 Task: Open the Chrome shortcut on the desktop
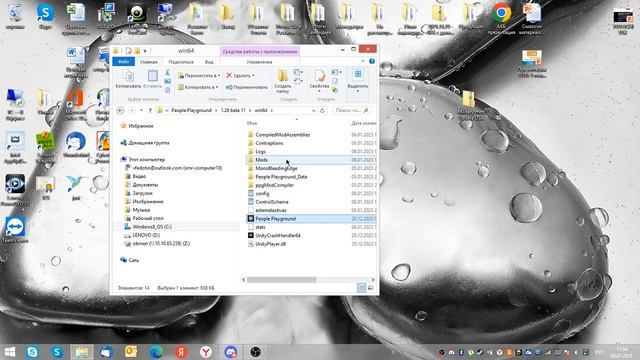(501, 18)
